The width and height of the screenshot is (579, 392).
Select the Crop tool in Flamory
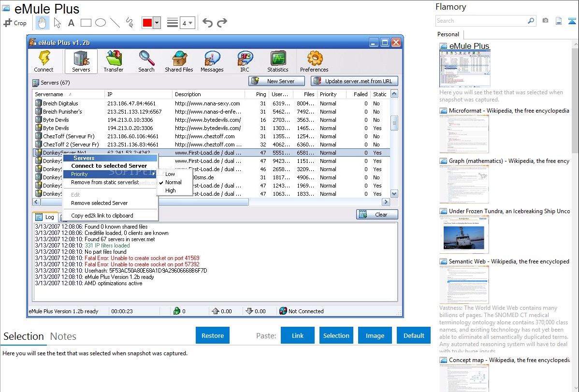click(15, 23)
